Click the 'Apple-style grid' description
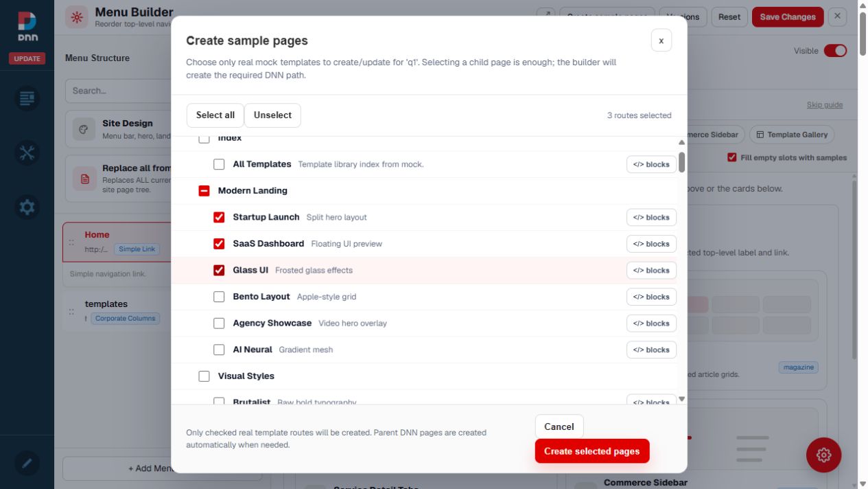The width and height of the screenshot is (868, 489). click(327, 297)
